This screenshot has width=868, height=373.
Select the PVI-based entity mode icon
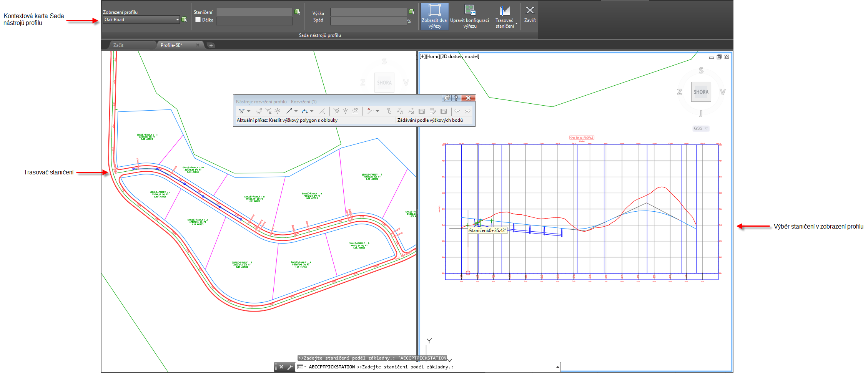(x=370, y=111)
